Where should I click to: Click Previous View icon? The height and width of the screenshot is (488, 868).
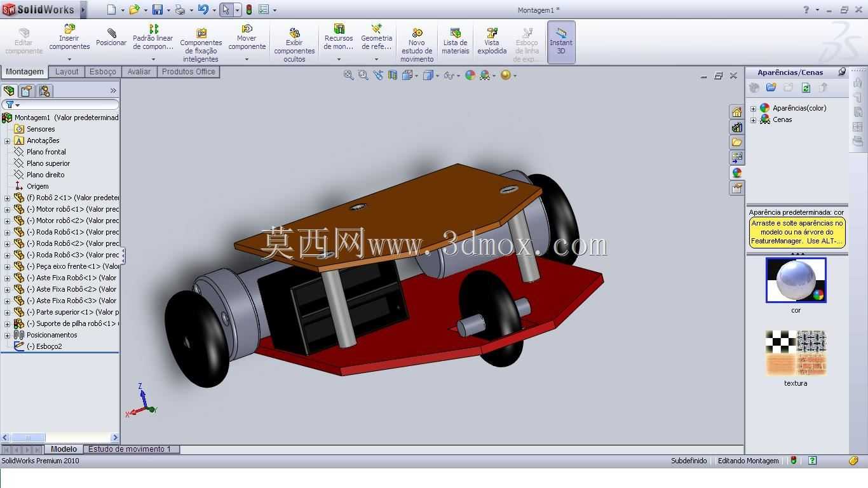(x=378, y=75)
